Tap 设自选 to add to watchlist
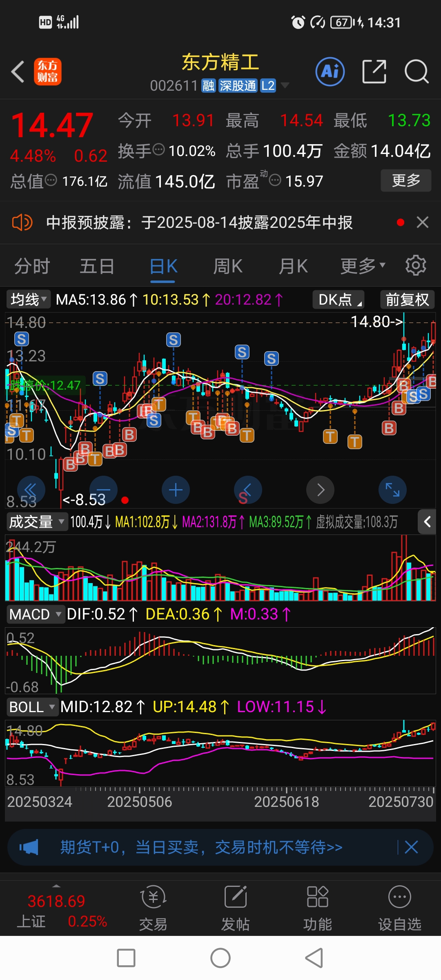Screen dimensions: 441x980 pyautogui.click(x=400, y=909)
